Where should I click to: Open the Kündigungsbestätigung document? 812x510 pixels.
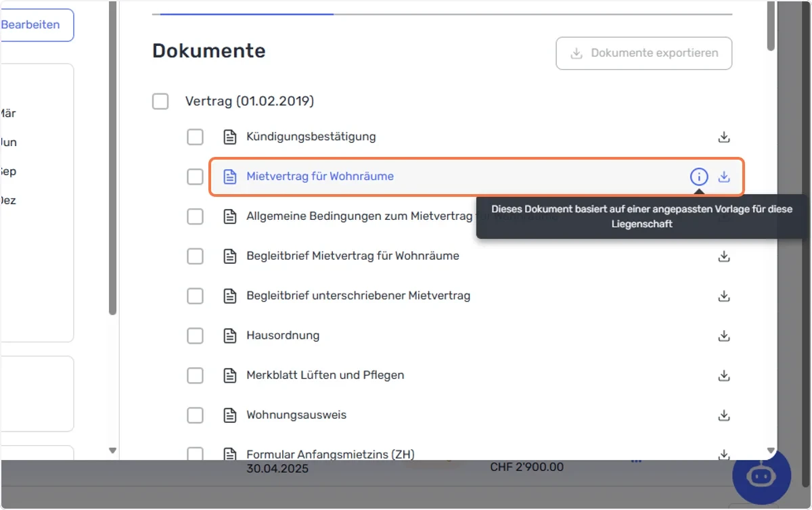311,137
